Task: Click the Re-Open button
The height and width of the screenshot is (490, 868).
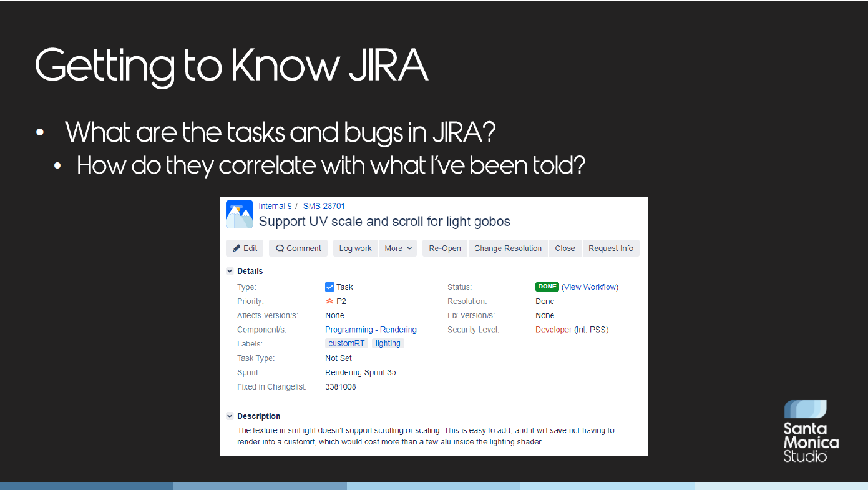Action: [445, 248]
